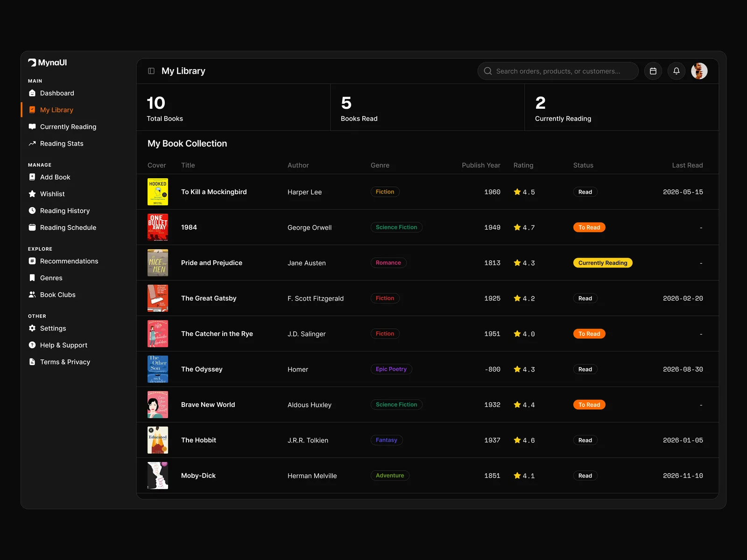The image size is (747, 560).
Task: Open the Add Book page
Action: coord(55,177)
